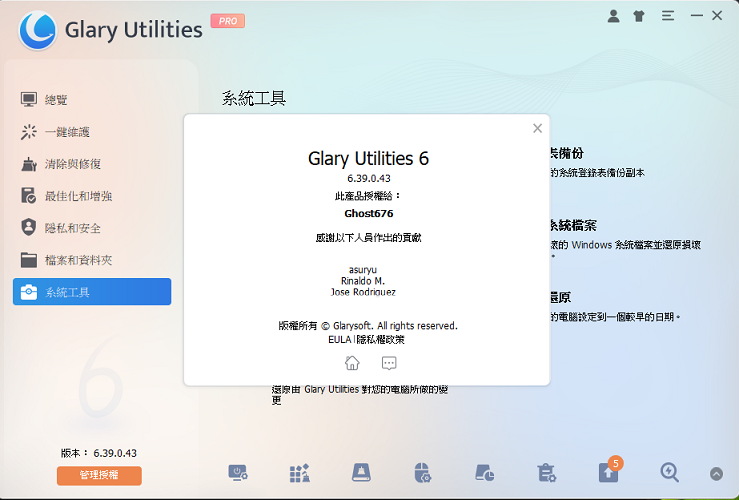Open the context menu manager mouse icon

point(422,473)
